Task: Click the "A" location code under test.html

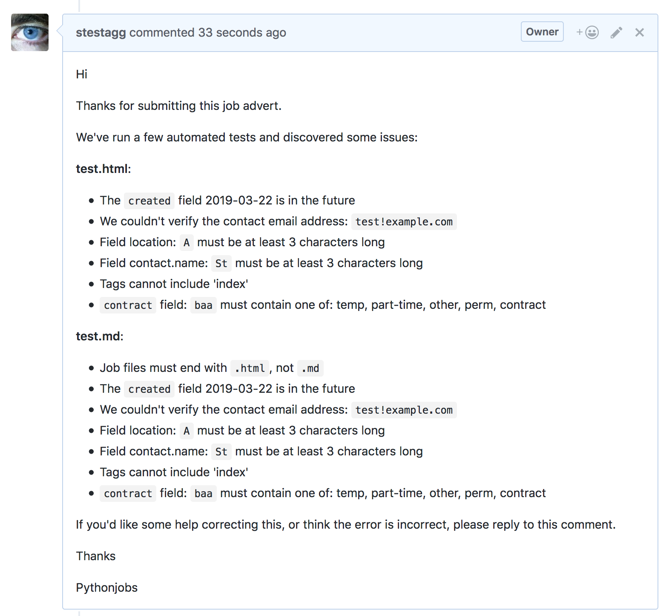Action: pyautogui.click(x=187, y=242)
